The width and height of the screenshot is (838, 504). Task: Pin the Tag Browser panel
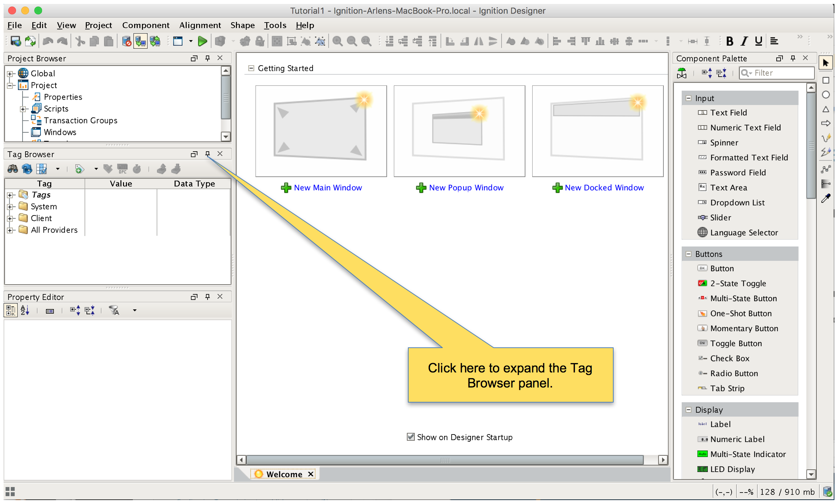pos(208,154)
